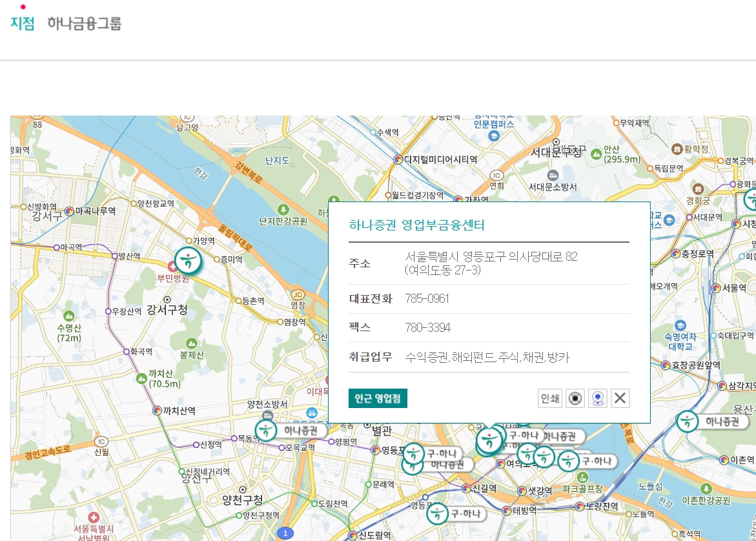
Task: Click the 황학정 landmark icon
Action: click(x=677, y=150)
